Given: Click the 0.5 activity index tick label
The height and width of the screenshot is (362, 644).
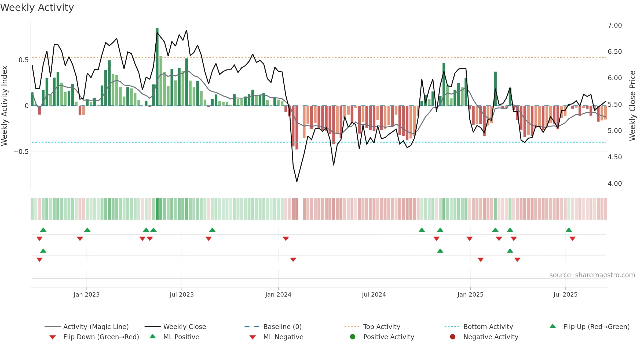Looking at the screenshot, I should 23,60.
